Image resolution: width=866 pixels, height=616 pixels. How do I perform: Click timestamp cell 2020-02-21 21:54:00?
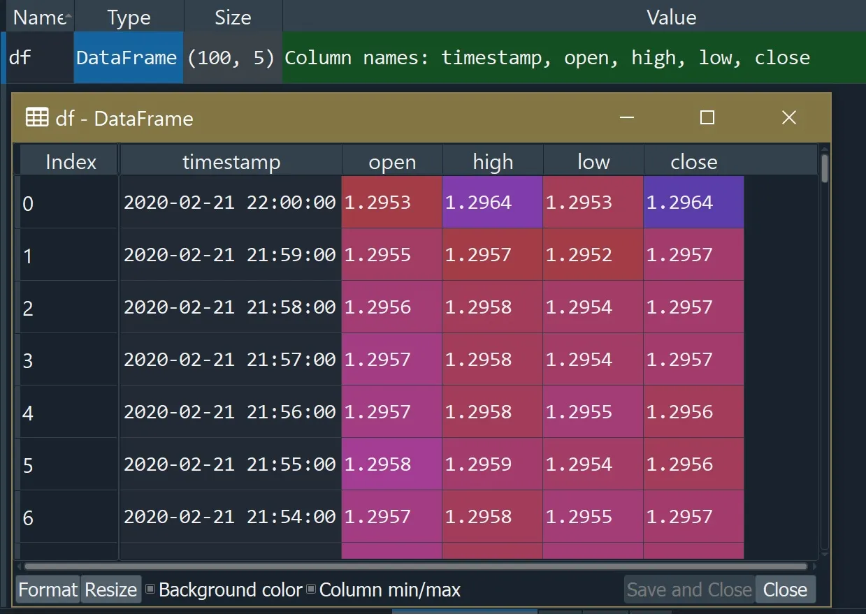(x=231, y=517)
